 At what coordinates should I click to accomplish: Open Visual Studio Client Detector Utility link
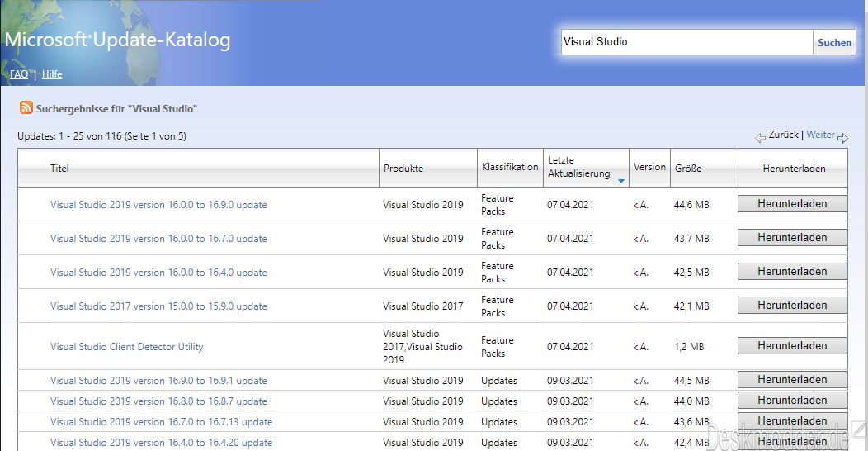coord(126,347)
